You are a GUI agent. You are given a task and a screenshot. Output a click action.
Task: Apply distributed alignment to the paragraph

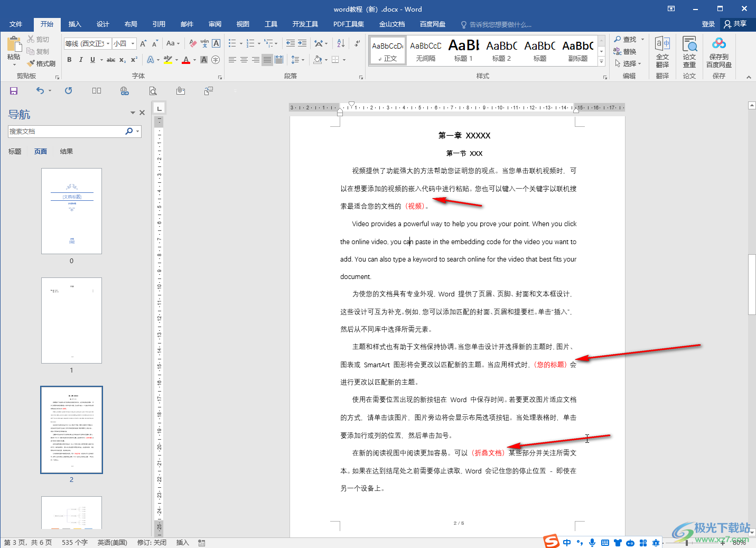coord(279,60)
